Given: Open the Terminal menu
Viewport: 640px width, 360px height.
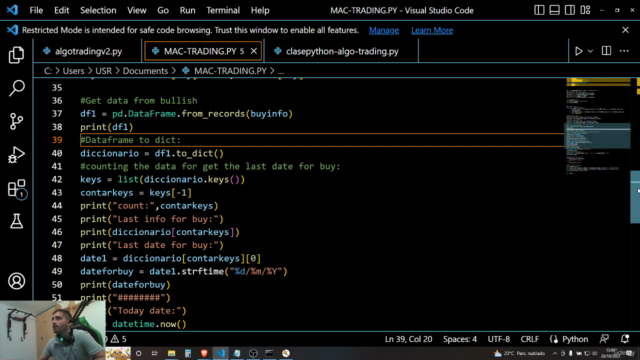Looking at the screenshot, I should (223, 10).
